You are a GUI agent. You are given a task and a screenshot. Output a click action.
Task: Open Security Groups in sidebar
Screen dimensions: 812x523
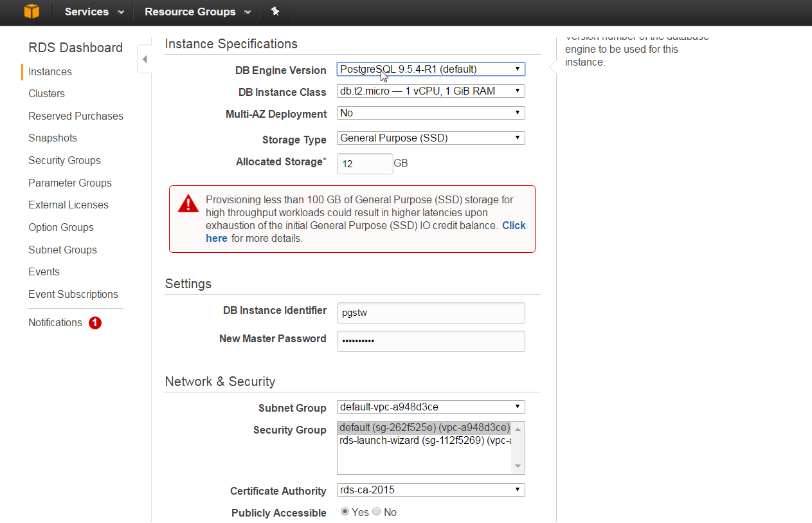click(64, 160)
